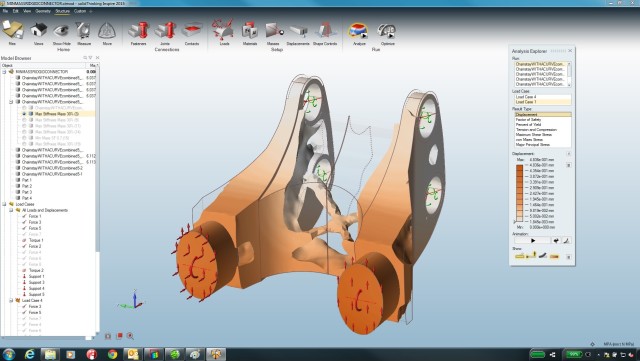The width and height of the screenshot is (640, 361).
Task: Collapse All Loads and Displacements node
Action: (11, 210)
